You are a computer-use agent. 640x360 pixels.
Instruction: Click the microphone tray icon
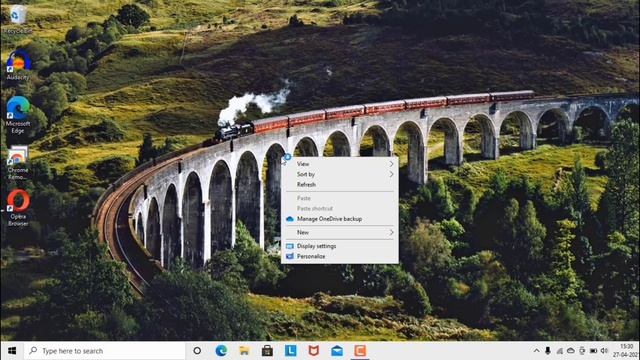click(548, 351)
